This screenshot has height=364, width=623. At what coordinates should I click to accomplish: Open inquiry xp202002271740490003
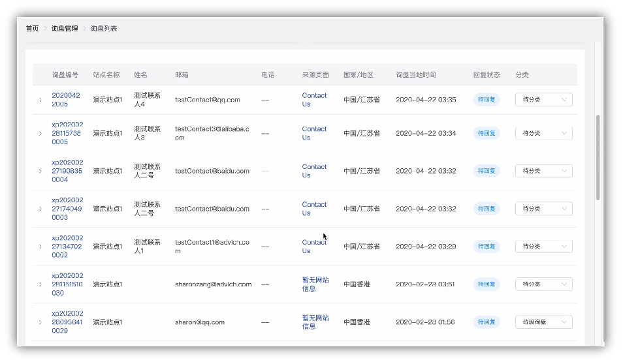[67, 209]
